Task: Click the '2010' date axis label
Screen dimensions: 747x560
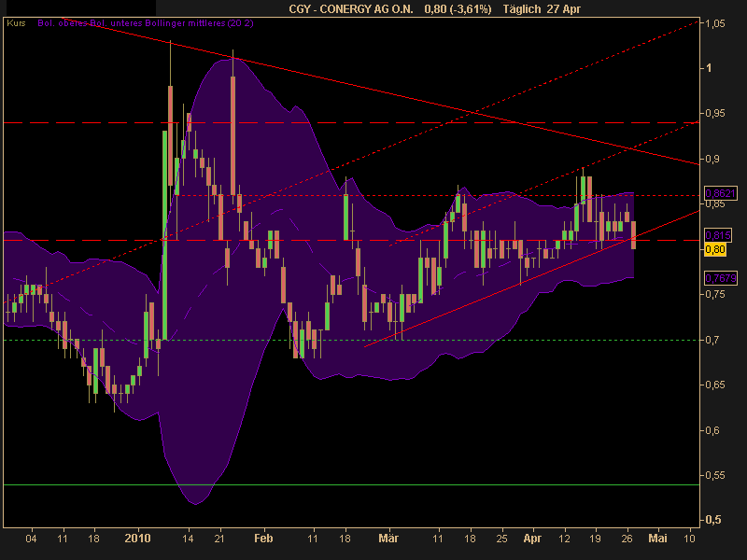Action: click(137, 539)
